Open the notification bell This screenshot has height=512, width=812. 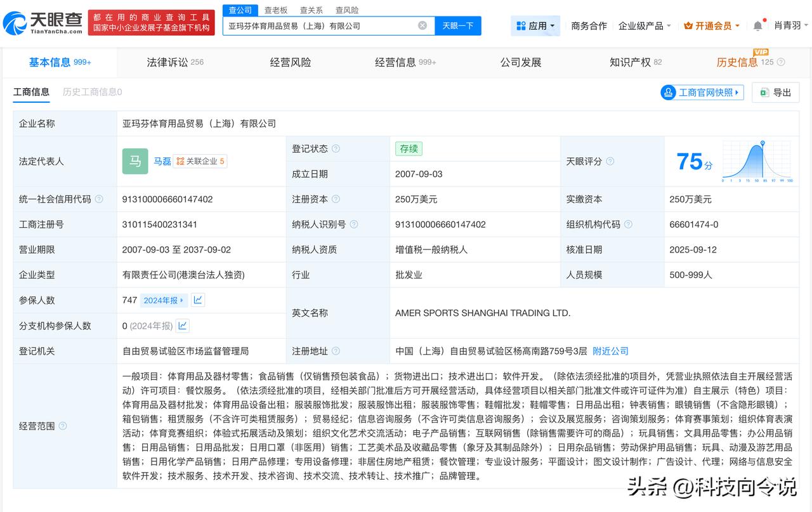click(x=757, y=26)
